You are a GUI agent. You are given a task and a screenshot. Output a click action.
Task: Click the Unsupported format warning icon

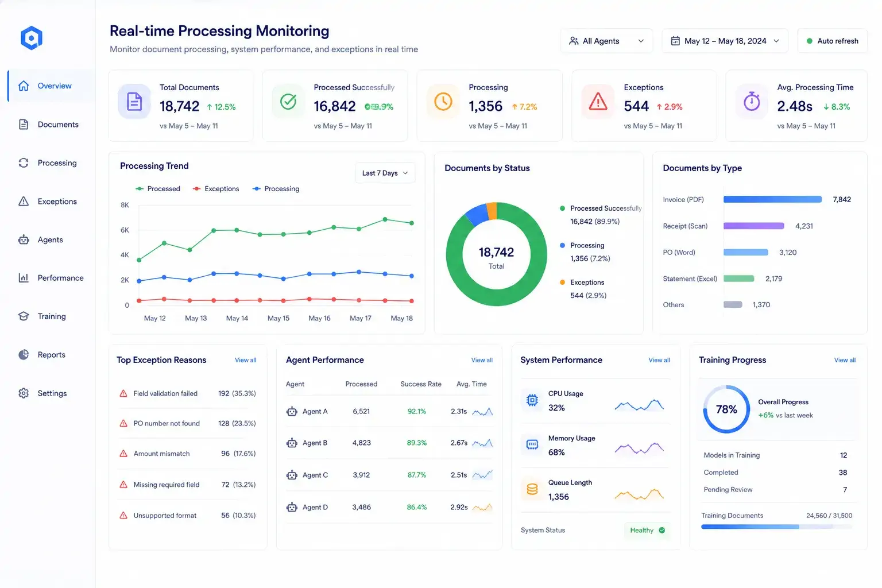pyautogui.click(x=123, y=515)
